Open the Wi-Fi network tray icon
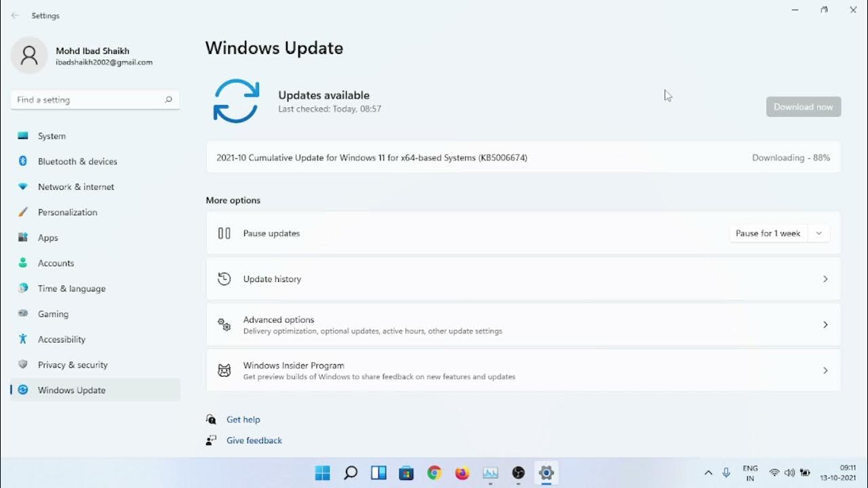 [774, 473]
